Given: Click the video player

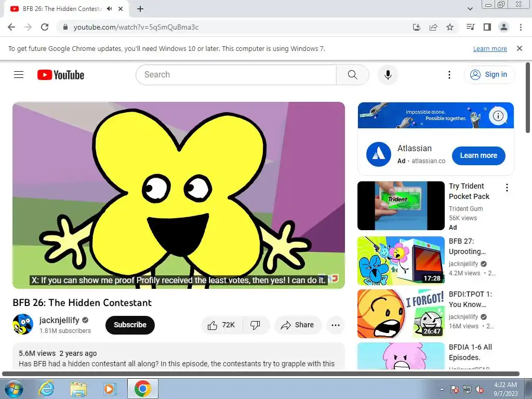Looking at the screenshot, I should [x=179, y=195].
